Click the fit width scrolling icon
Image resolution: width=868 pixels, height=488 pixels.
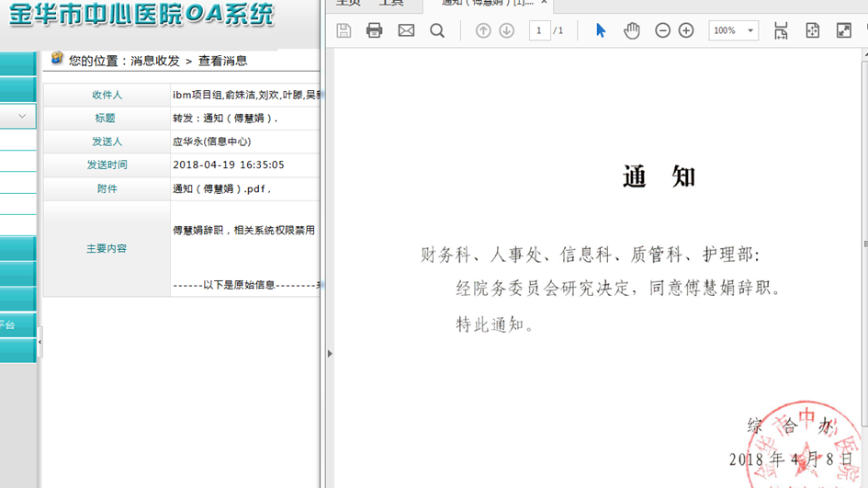tap(781, 30)
